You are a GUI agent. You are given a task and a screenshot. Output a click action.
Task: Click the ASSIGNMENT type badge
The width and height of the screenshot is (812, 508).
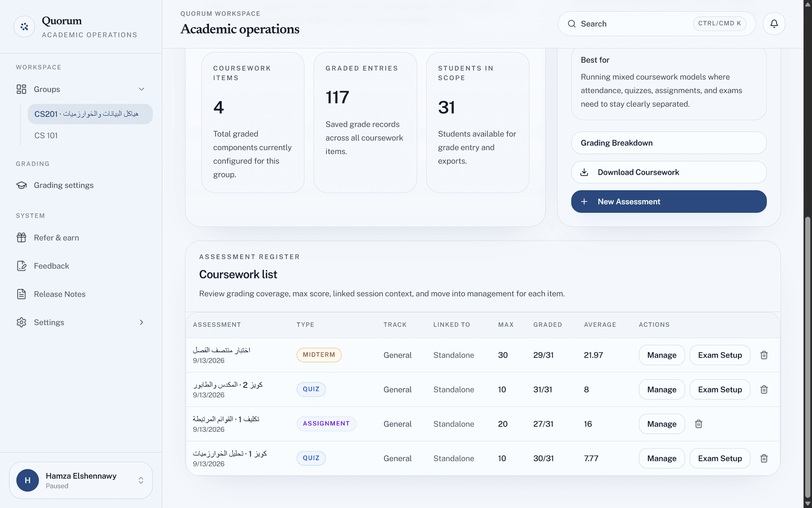coord(326,424)
